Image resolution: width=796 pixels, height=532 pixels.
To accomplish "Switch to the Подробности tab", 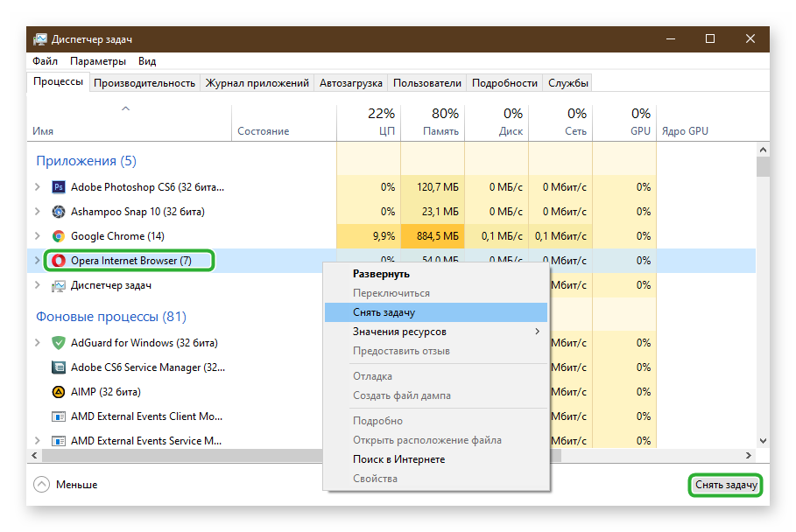I will click(504, 83).
